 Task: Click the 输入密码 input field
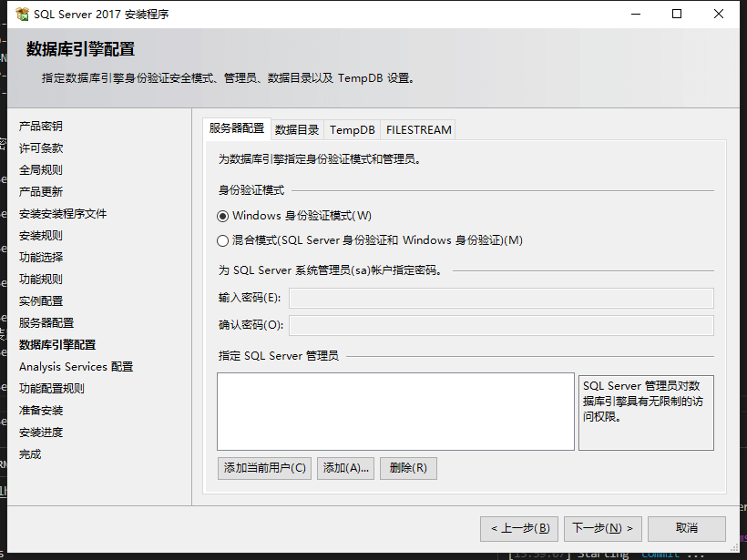(500, 299)
